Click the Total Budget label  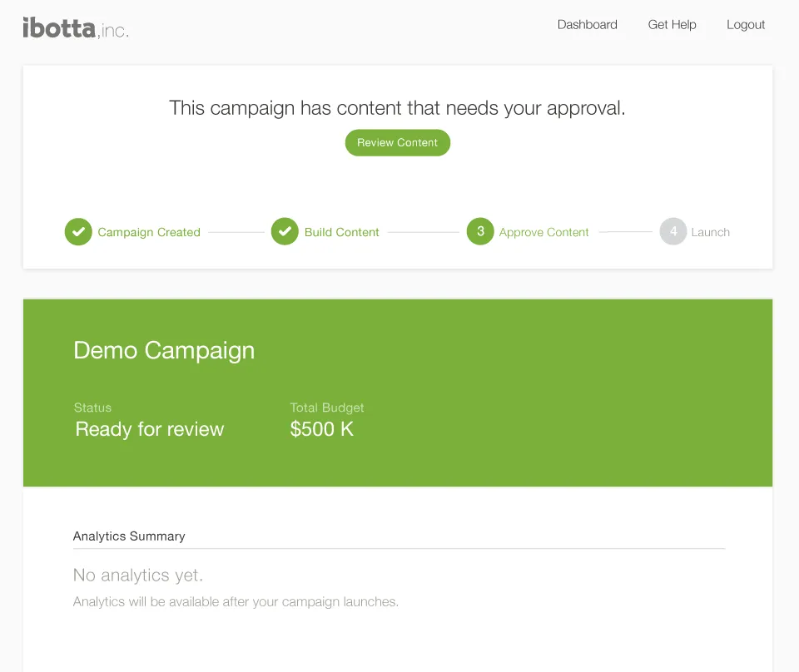[327, 408]
